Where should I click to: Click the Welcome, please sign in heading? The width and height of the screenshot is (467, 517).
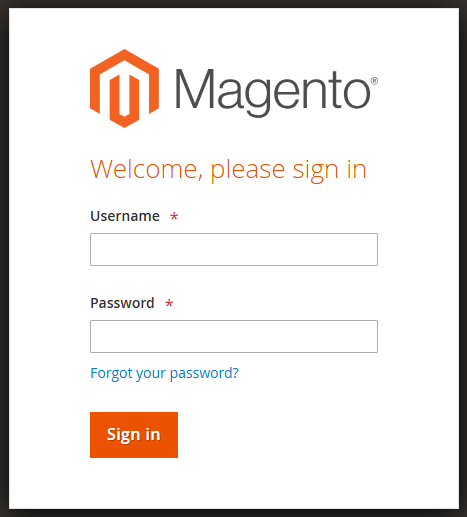point(228,170)
